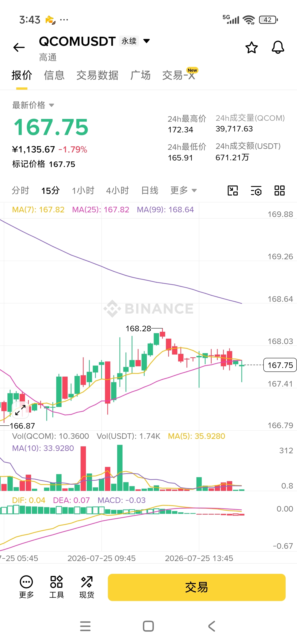
Task: Open the four-square grid layout icon
Action: [280, 191]
